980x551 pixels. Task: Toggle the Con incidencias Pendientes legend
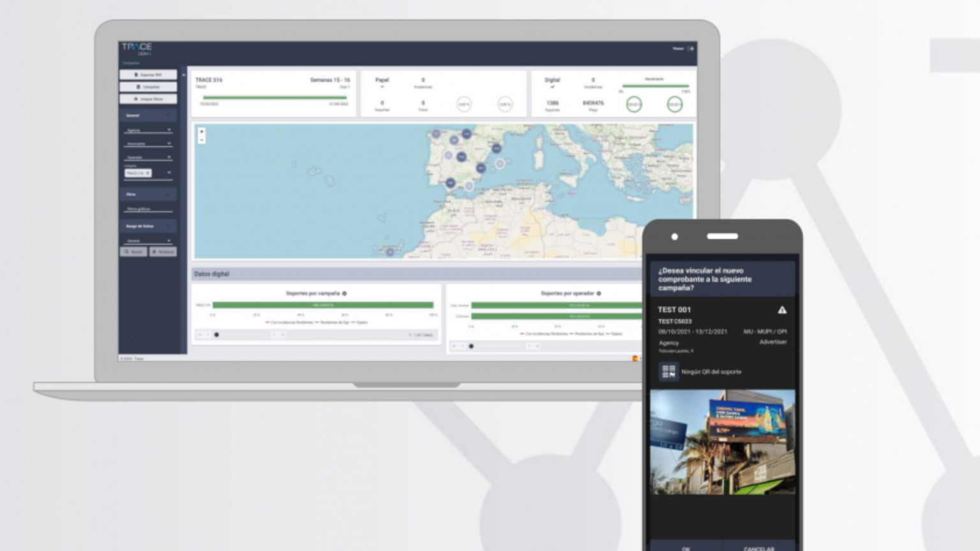[x=291, y=323]
